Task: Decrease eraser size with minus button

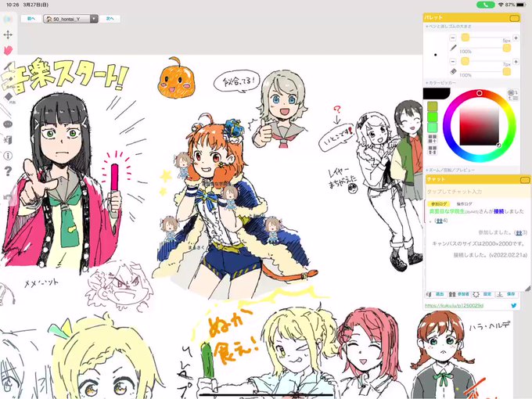Action: click(453, 61)
